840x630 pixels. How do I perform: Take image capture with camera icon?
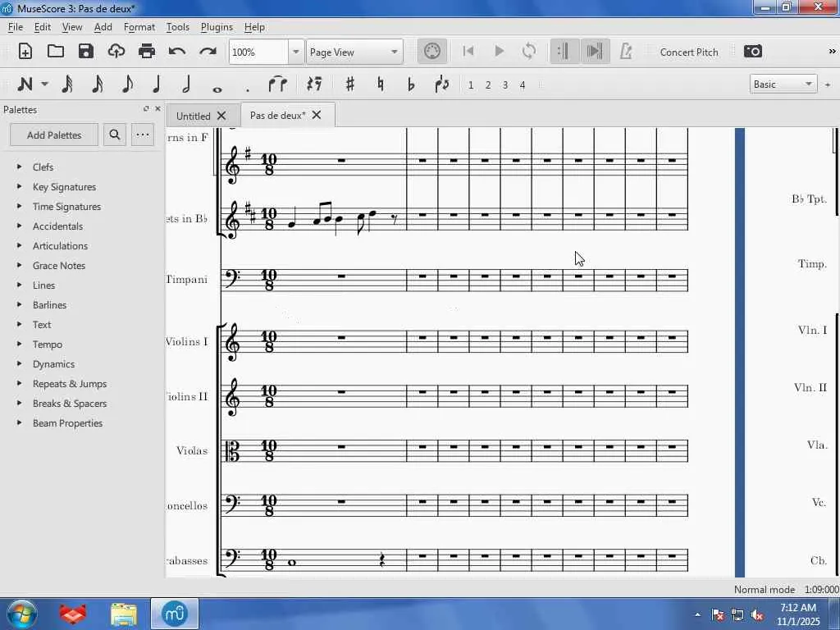pyautogui.click(x=753, y=52)
